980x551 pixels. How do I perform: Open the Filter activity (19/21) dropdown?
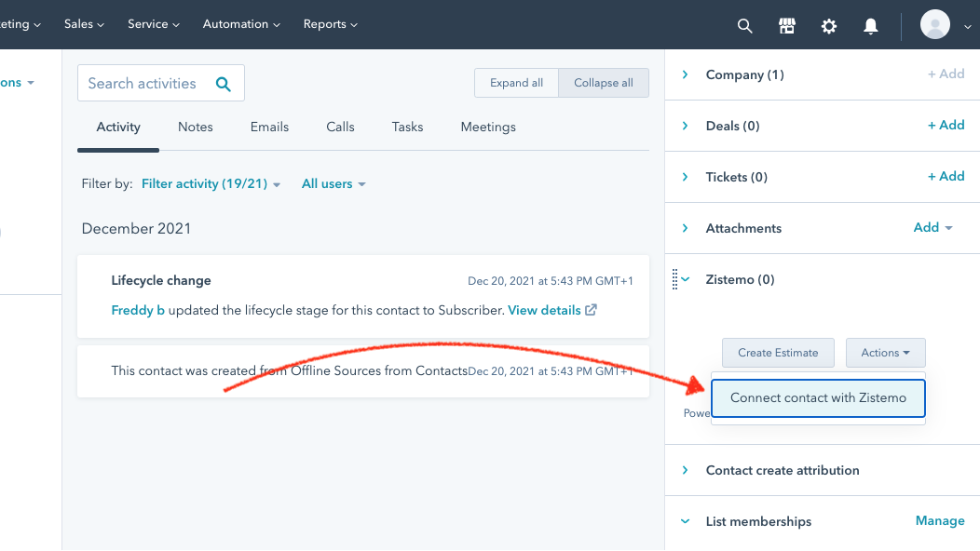(x=211, y=184)
